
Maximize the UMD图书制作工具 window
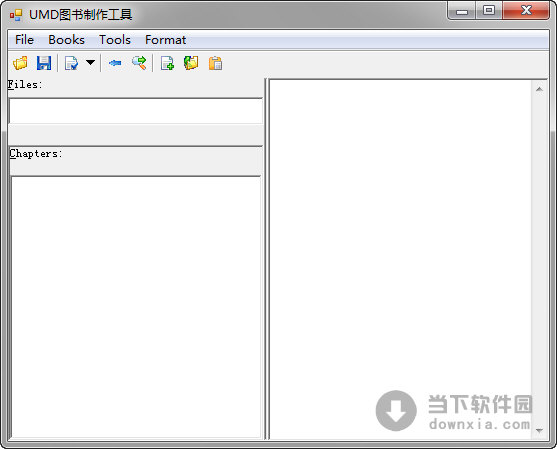coord(489,11)
